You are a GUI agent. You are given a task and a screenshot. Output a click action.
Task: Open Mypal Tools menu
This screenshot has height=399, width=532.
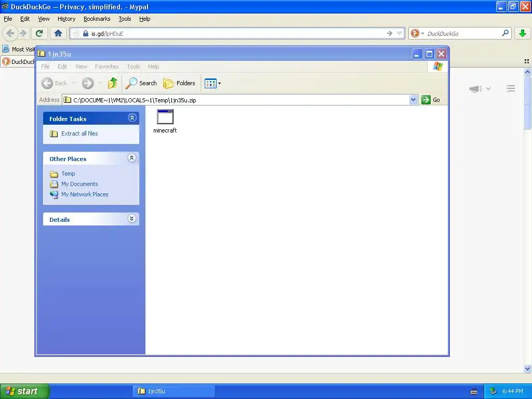point(125,19)
